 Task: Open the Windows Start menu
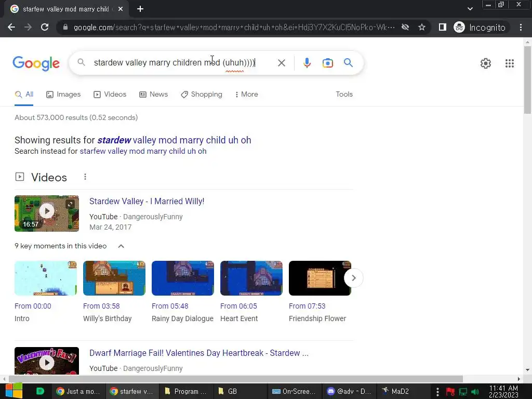(14, 391)
